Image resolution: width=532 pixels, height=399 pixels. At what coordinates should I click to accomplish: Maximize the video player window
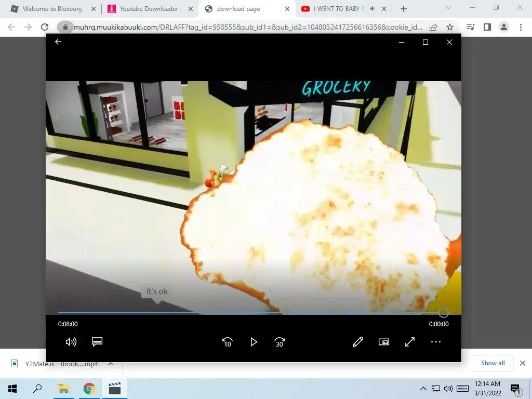pyautogui.click(x=425, y=42)
